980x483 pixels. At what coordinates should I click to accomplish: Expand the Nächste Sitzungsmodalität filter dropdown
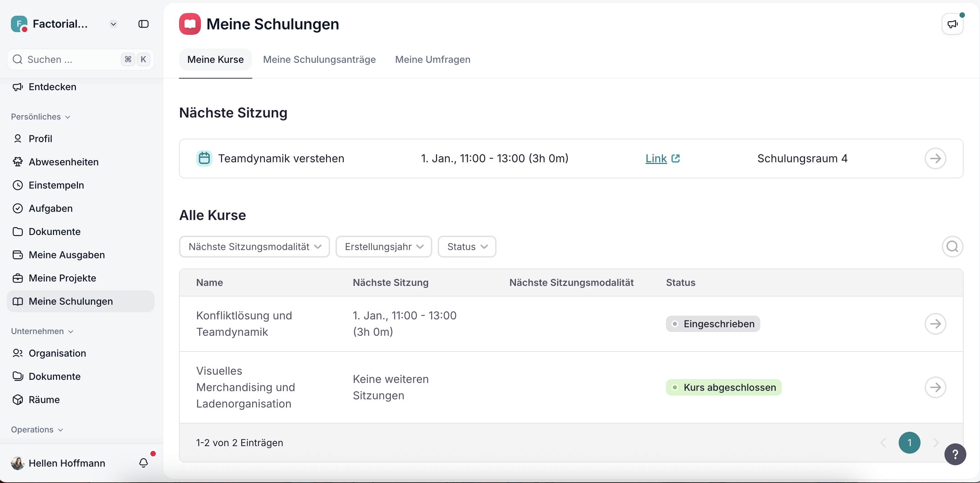pyautogui.click(x=254, y=246)
